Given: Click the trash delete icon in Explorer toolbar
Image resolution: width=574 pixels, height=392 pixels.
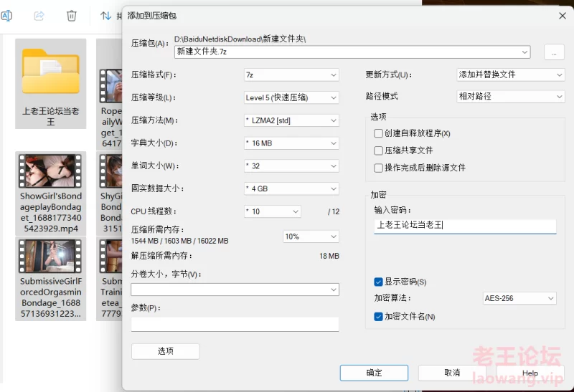Looking at the screenshot, I should pyautogui.click(x=72, y=15).
